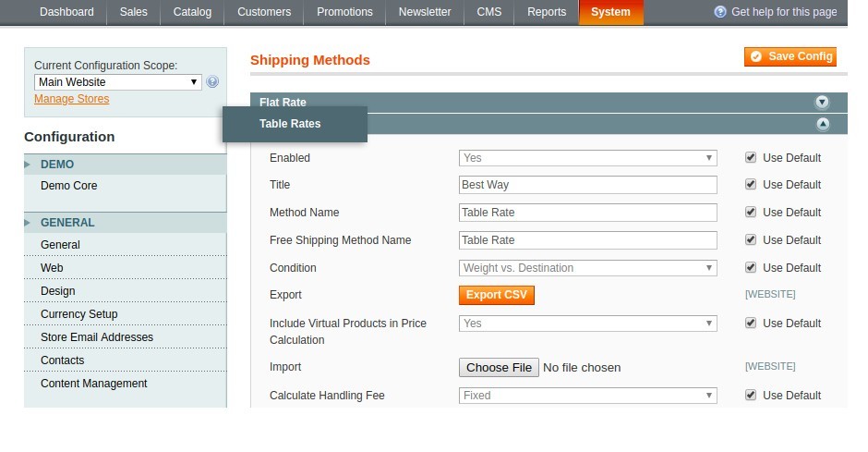Open Include Virtual Products dropdown
This screenshot has height=452, width=868.
[x=588, y=324]
